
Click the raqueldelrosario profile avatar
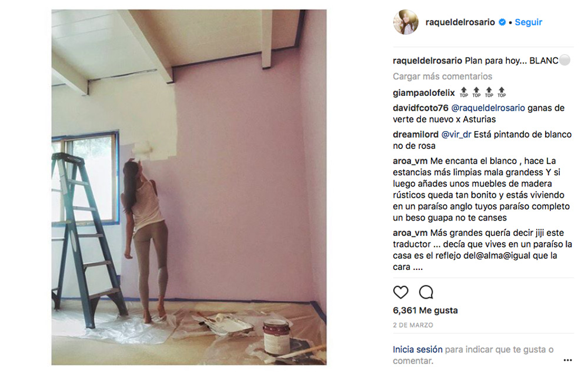tap(406, 22)
